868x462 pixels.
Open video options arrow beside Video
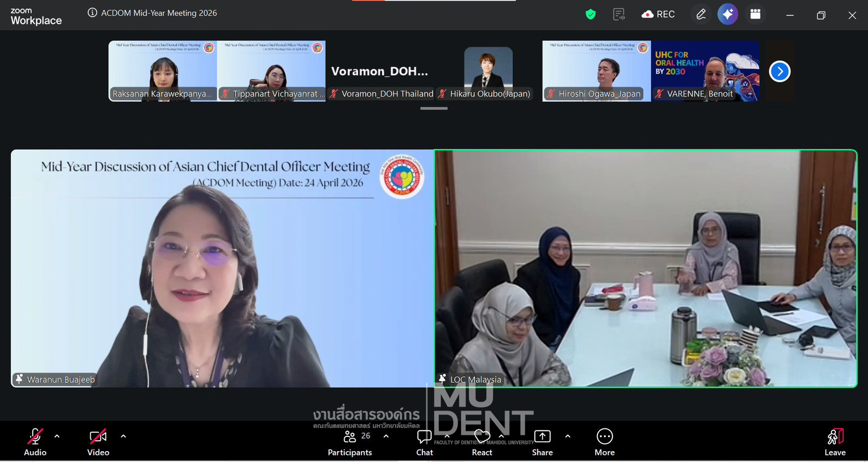[123, 436]
